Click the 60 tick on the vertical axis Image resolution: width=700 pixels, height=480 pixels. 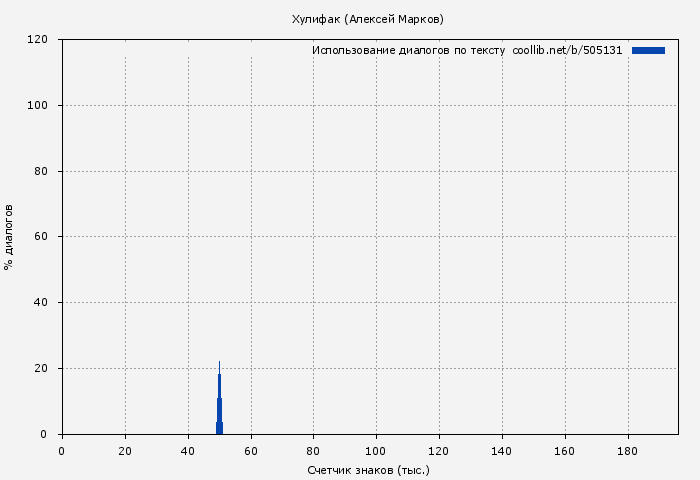click(42, 237)
